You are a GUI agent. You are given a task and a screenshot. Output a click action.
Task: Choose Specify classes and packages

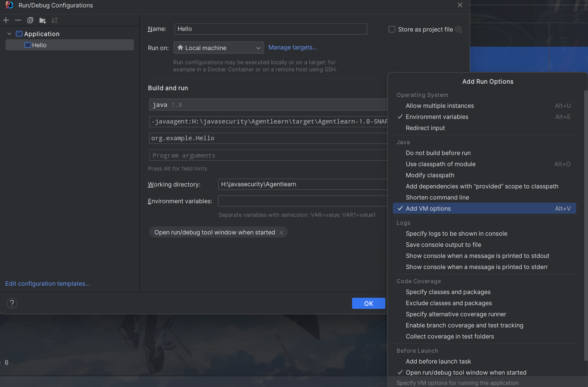(485, 292)
